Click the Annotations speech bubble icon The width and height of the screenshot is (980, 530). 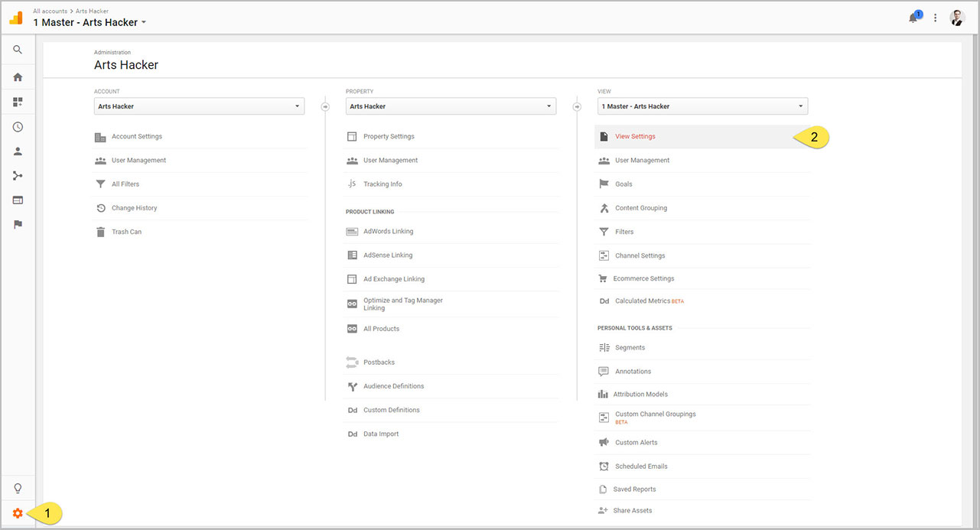click(604, 372)
